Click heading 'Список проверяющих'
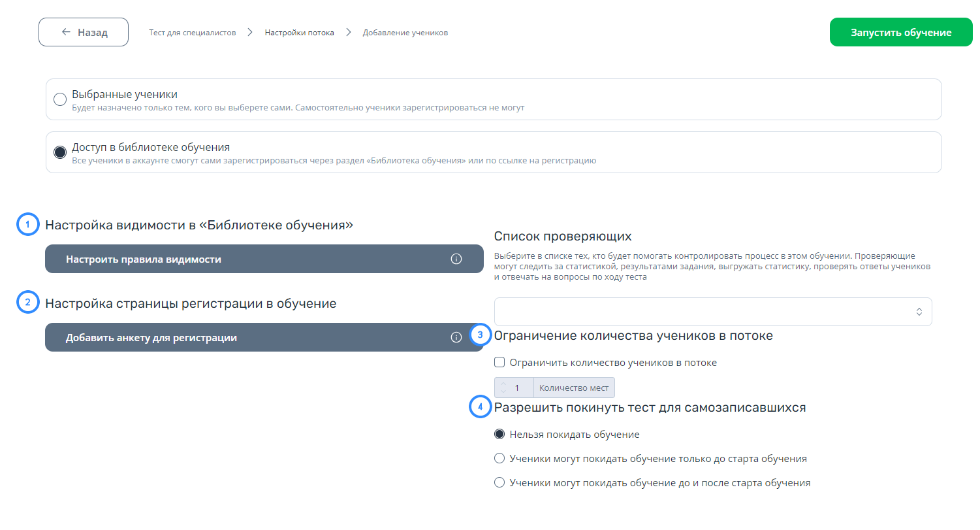 pyautogui.click(x=563, y=236)
